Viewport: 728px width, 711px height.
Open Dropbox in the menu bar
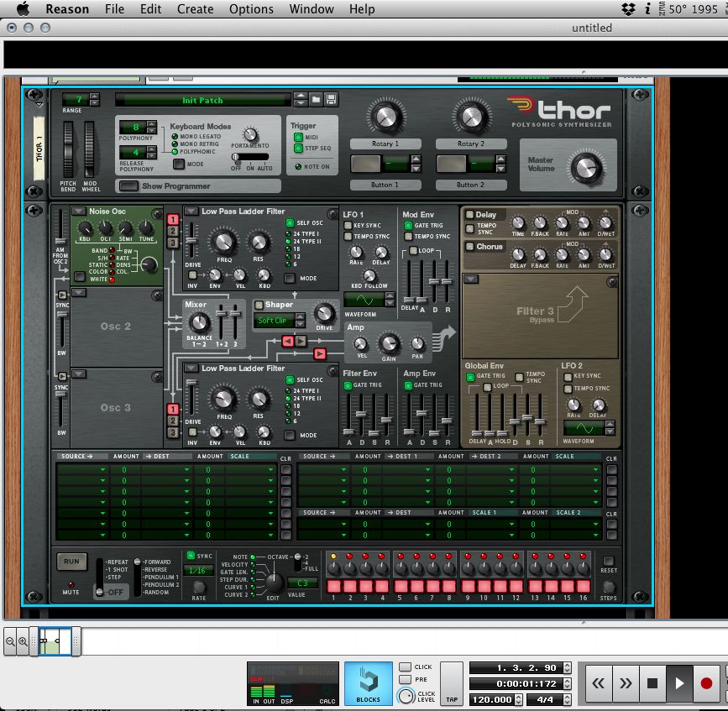point(628,9)
